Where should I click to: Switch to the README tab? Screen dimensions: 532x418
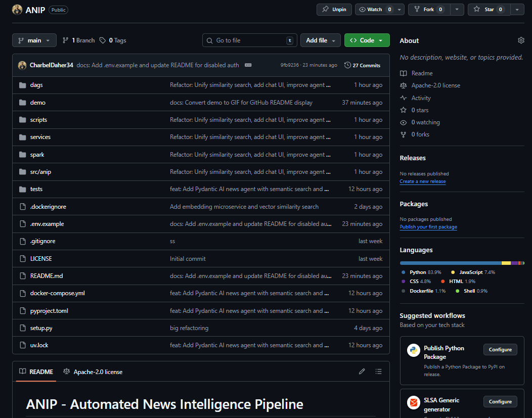[36, 371]
